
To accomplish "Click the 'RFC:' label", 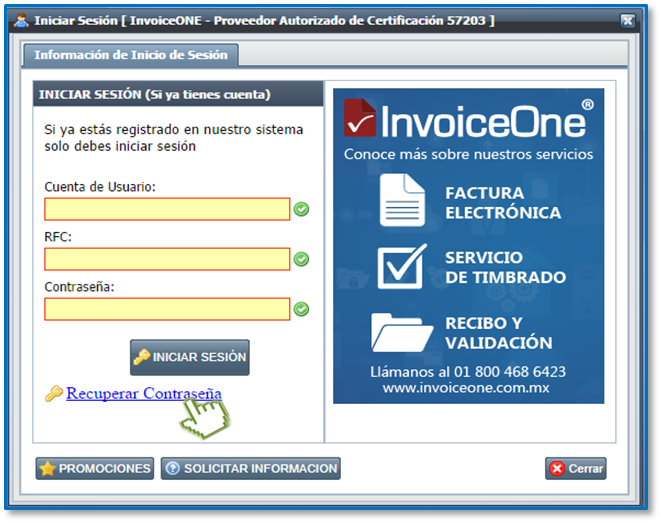I will (58, 237).
